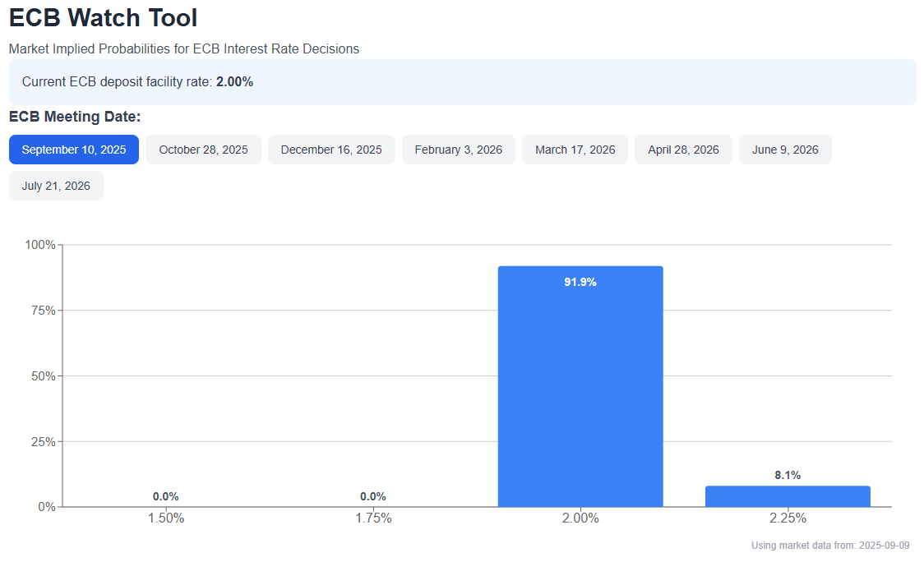The width and height of the screenshot is (924, 562).
Task: Show the June 9, 2026 meeting data
Action: point(785,150)
